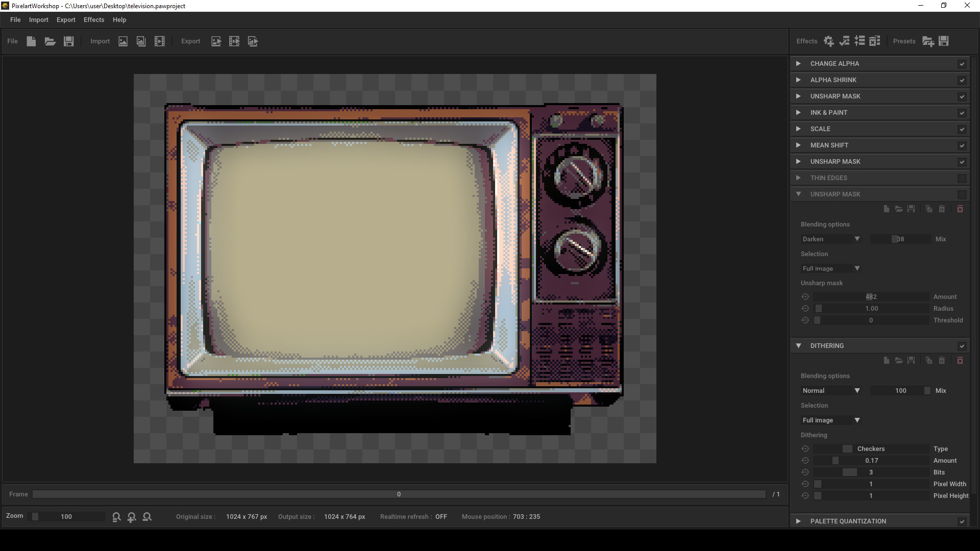Adjust the Unsharp mask Radius slider
The height and width of the screenshot is (551, 980).
(871, 309)
